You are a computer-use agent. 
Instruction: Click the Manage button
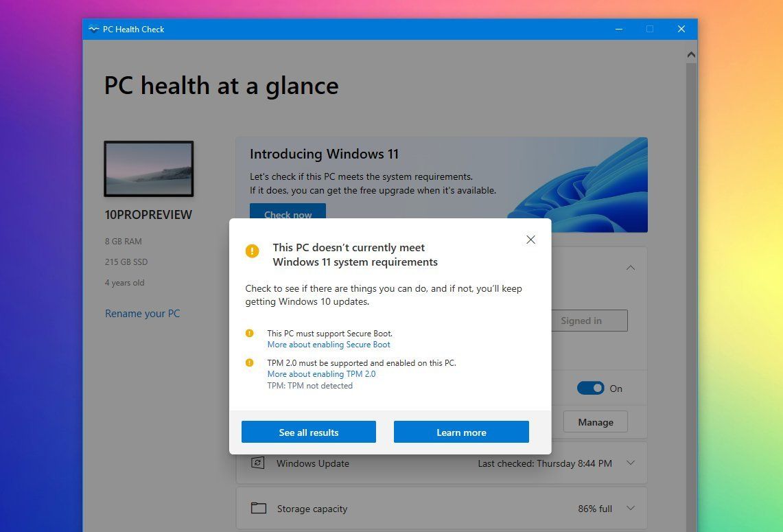point(595,421)
